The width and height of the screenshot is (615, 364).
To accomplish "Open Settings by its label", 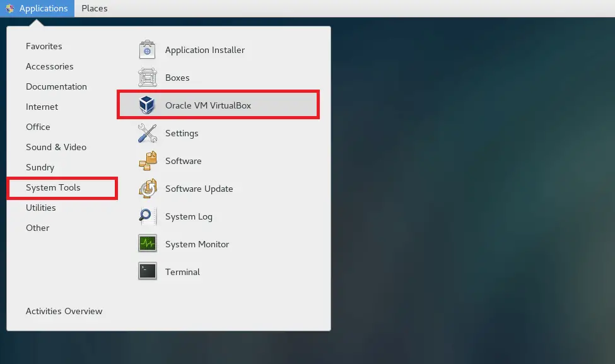I will [182, 134].
